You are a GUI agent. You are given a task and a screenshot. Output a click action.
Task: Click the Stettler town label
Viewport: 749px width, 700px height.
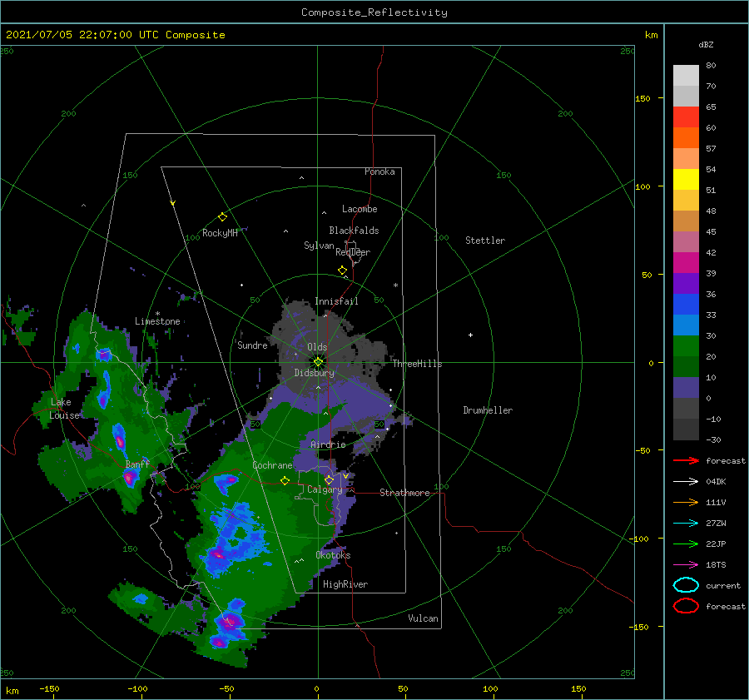click(485, 241)
